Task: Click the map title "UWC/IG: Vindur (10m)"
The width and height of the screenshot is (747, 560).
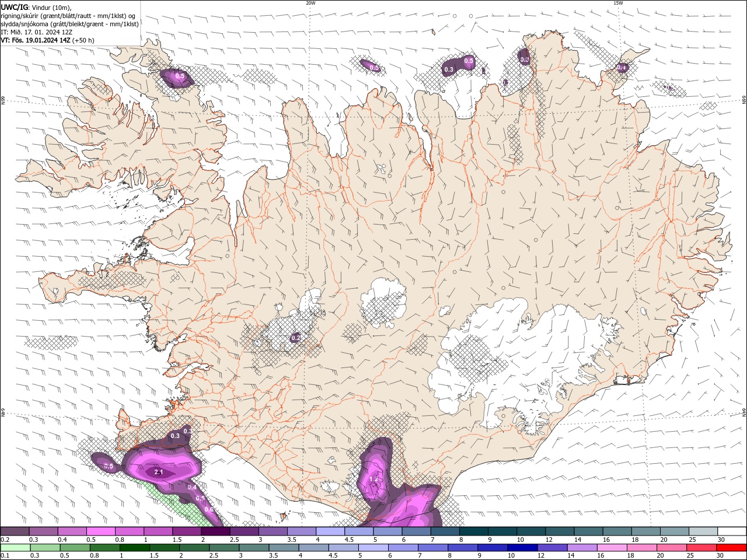Action: pyautogui.click(x=36, y=7)
